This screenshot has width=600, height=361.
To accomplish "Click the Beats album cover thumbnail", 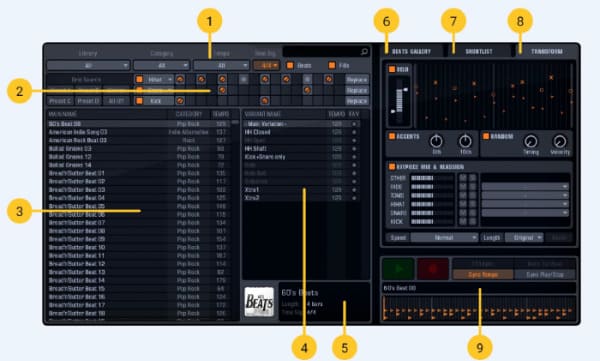I will click(259, 302).
